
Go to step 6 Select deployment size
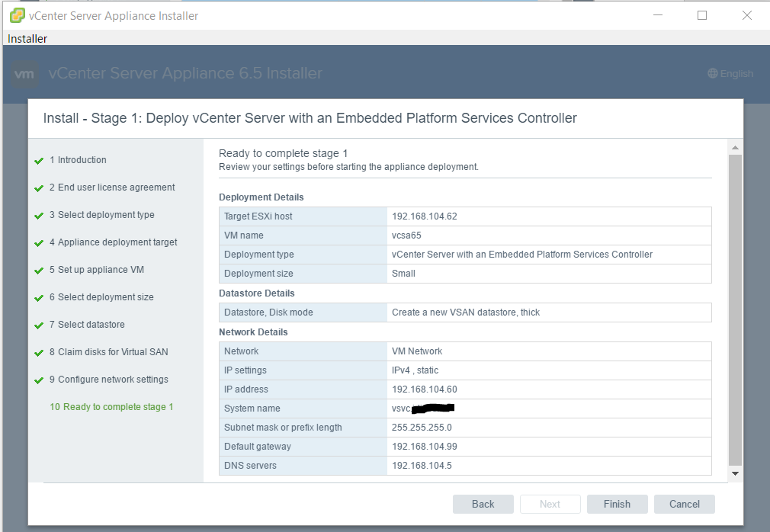[101, 297]
